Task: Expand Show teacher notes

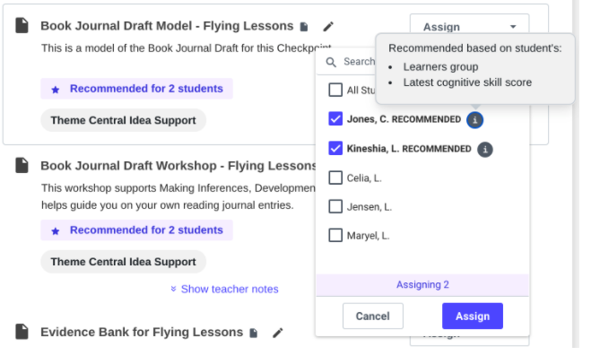Action: pos(224,289)
